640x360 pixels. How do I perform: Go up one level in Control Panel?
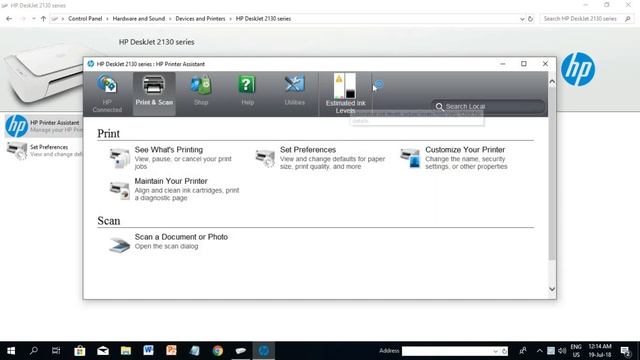click(43, 19)
